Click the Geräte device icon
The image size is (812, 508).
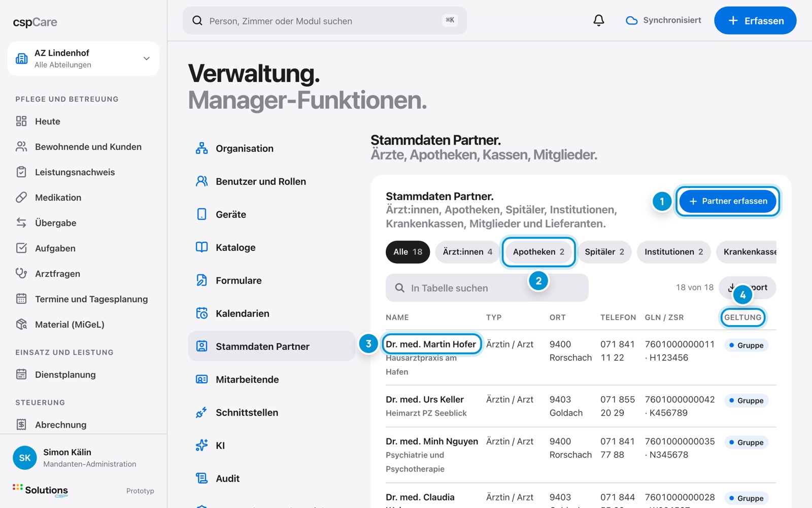click(201, 214)
